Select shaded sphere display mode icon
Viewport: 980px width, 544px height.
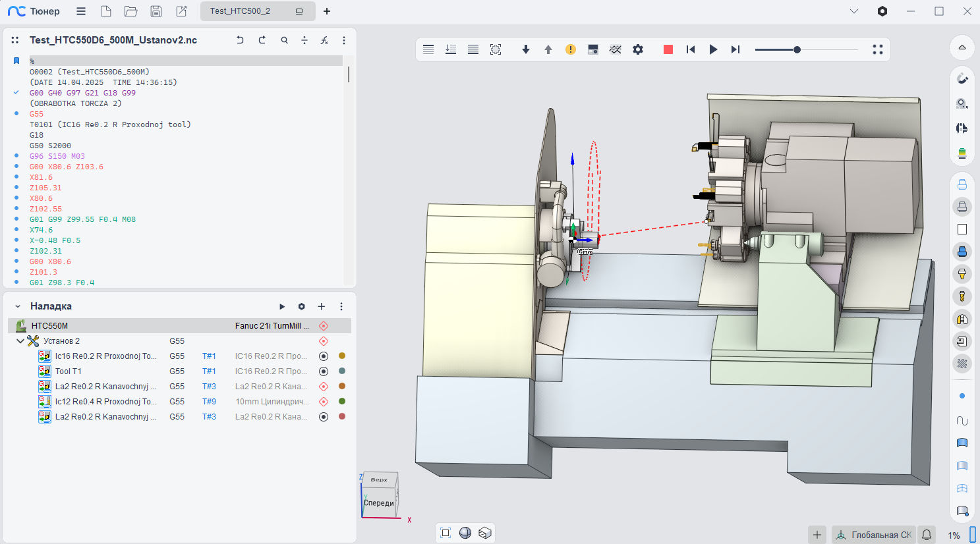[x=465, y=533]
